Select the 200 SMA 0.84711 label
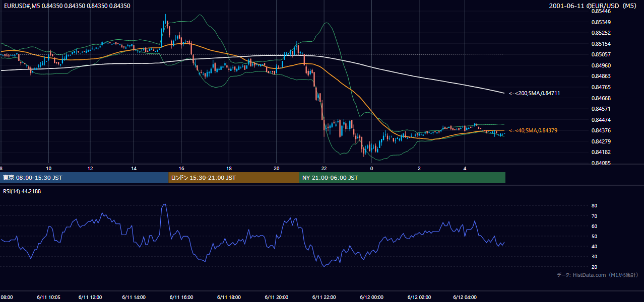The width and height of the screenshot is (644, 302). point(534,93)
